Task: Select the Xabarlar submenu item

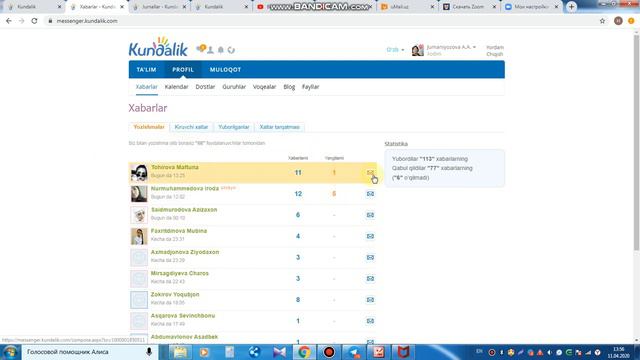Action: [147, 87]
